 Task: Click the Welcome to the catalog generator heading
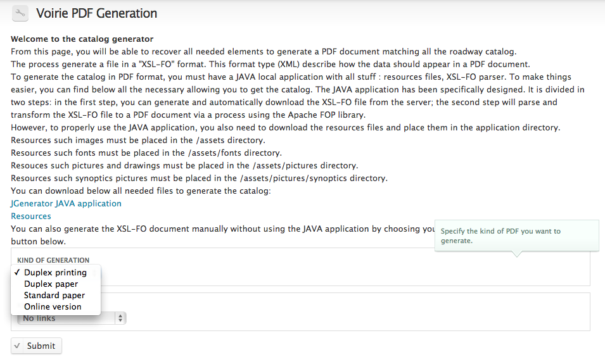pyautogui.click(x=82, y=39)
